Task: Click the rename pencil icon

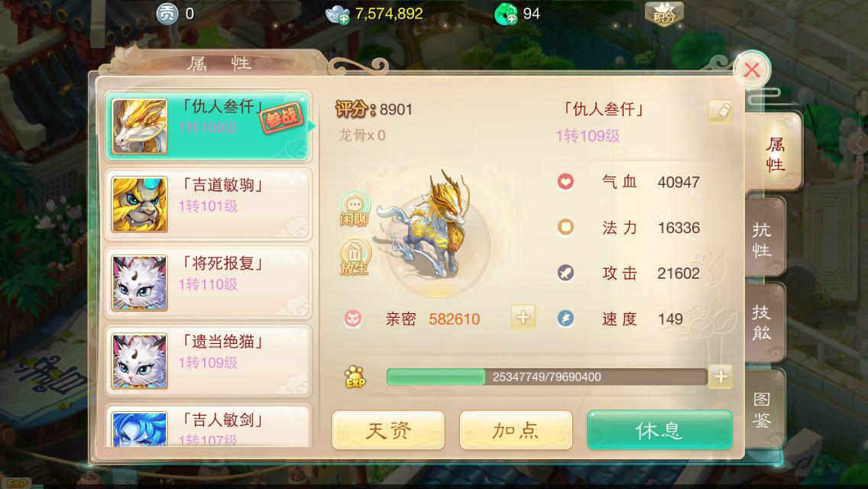Action: click(x=721, y=112)
